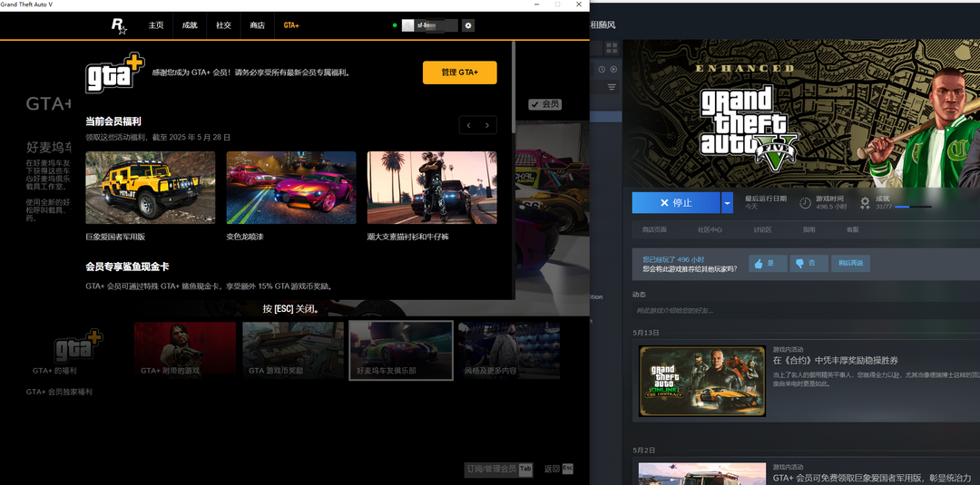This screenshot has width=980, height=485.
Task: Stop the game with the 停止 button
Action: tap(676, 203)
